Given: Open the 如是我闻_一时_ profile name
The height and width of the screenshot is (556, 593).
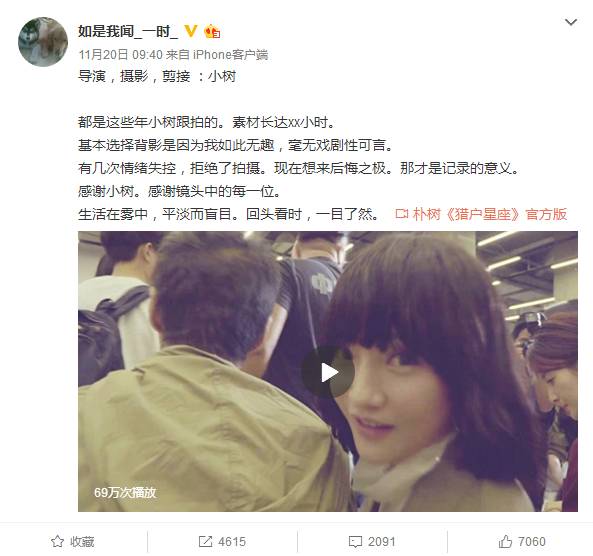Looking at the screenshot, I should [128, 31].
